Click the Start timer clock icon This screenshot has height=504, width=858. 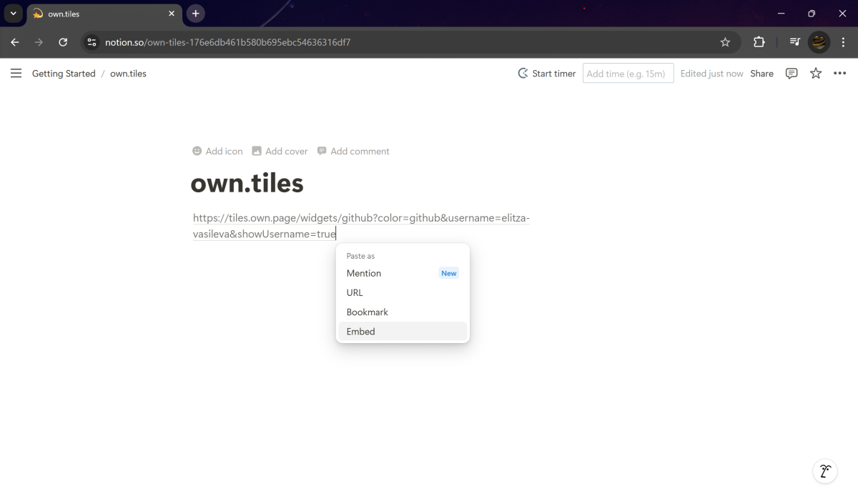click(x=523, y=73)
